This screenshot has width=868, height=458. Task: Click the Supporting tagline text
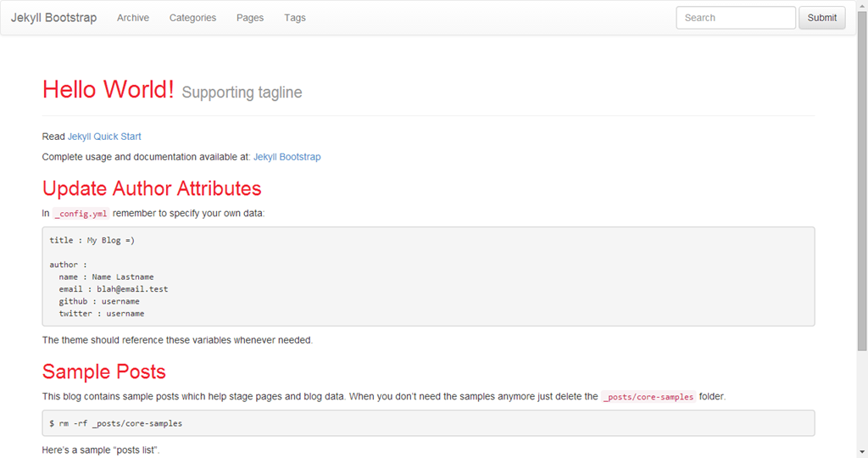pyautogui.click(x=242, y=92)
